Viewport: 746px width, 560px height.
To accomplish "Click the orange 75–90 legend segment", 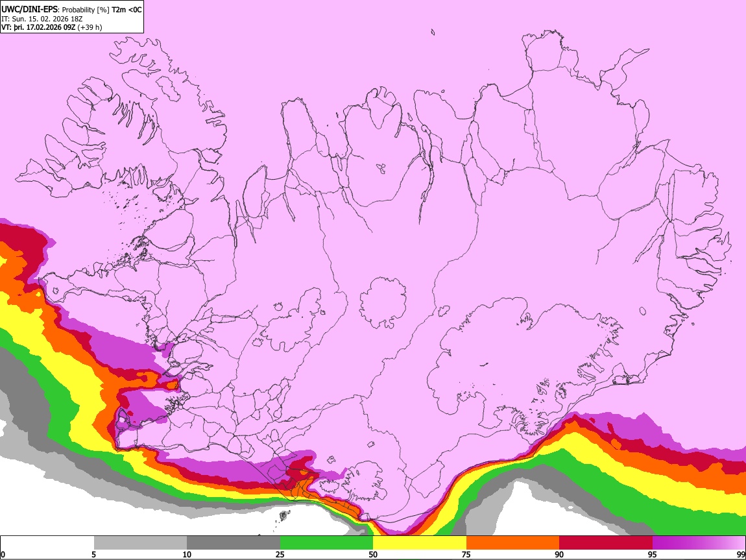I will [512, 543].
